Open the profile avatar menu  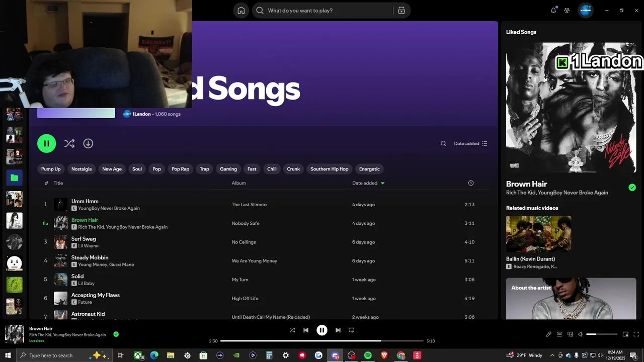click(586, 10)
